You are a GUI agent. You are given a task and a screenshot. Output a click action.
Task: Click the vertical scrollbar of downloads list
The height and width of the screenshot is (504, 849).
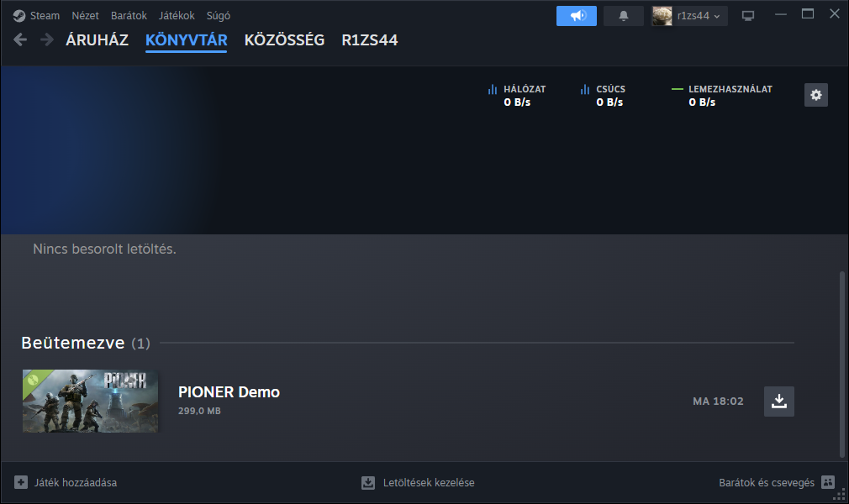coord(842,365)
